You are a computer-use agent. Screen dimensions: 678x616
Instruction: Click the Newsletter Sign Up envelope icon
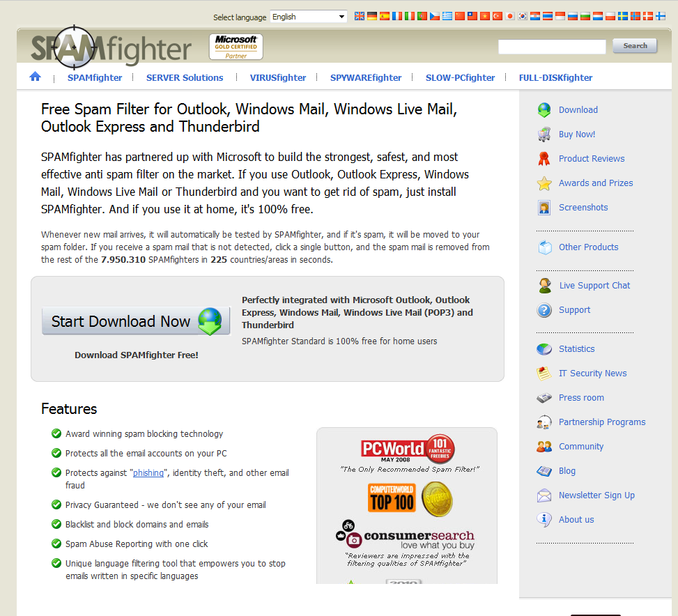(x=544, y=495)
